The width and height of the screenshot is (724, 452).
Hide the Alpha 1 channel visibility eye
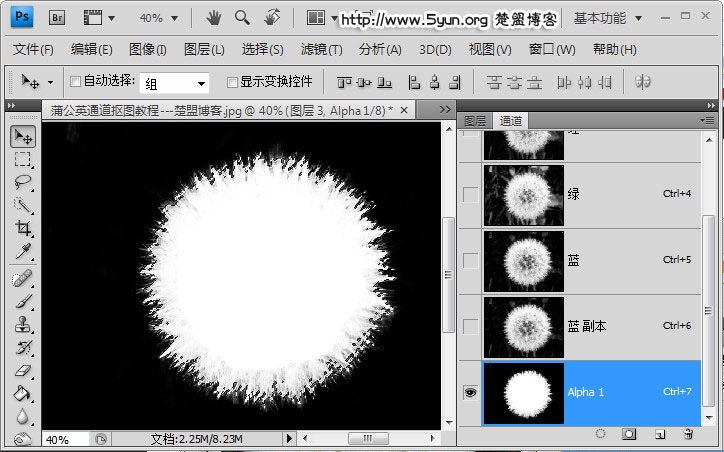pos(470,393)
